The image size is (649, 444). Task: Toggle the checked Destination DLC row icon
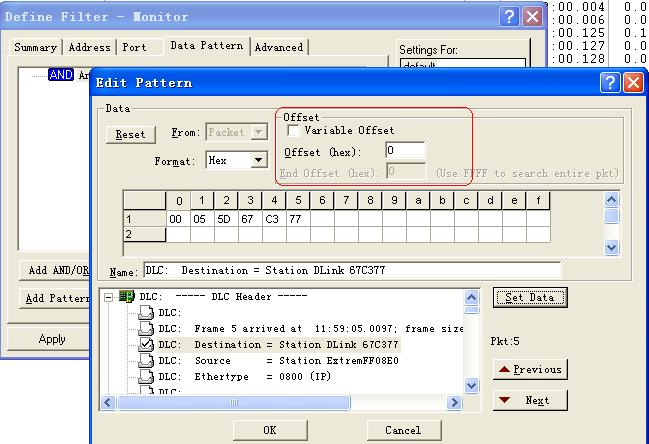(x=147, y=345)
